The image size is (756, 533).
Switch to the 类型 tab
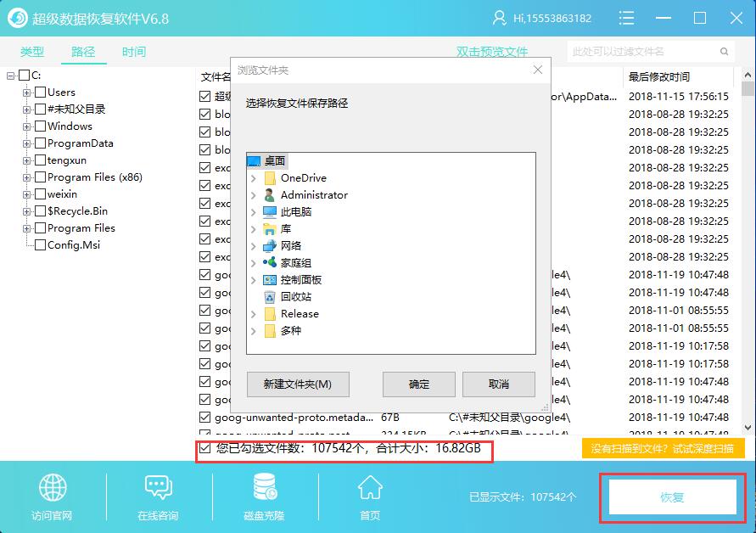[x=32, y=52]
